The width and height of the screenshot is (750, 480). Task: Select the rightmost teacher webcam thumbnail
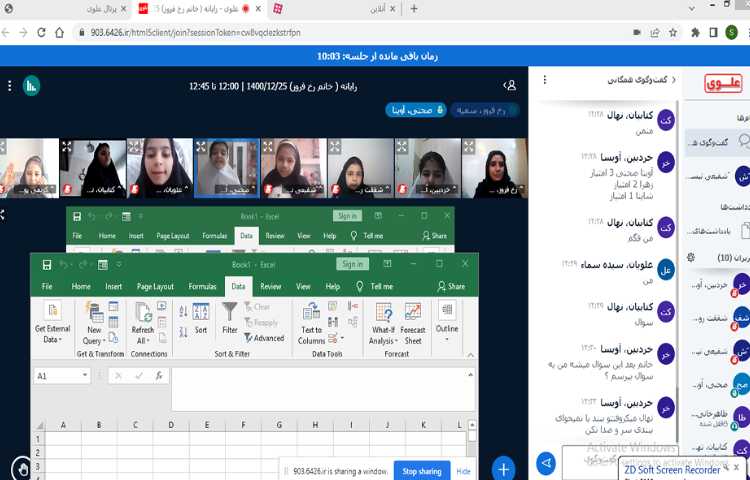[494, 168]
